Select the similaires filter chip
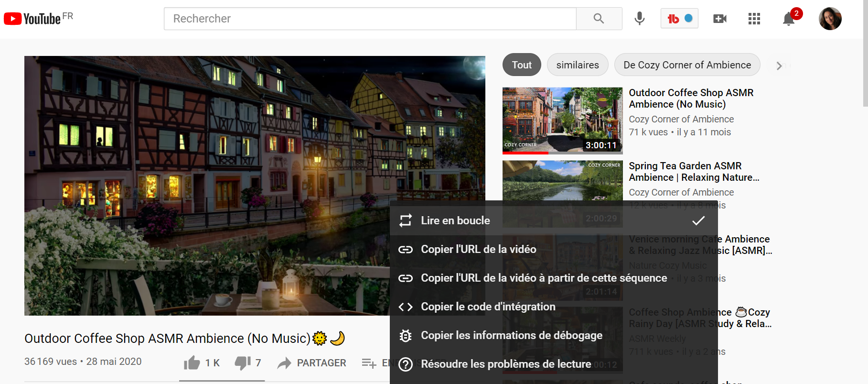Screen dimensions: 868x384 coord(578,65)
